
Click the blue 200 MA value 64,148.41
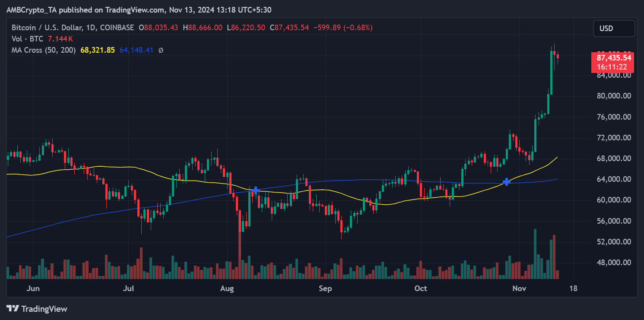click(136, 50)
